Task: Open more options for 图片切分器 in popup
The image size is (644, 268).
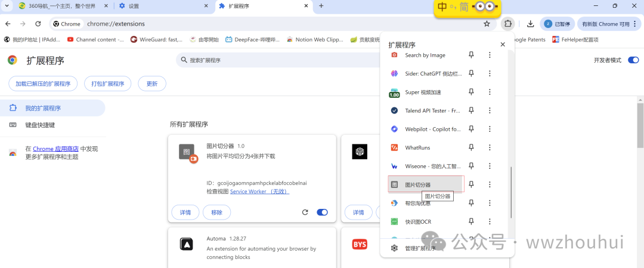Action: point(490,184)
